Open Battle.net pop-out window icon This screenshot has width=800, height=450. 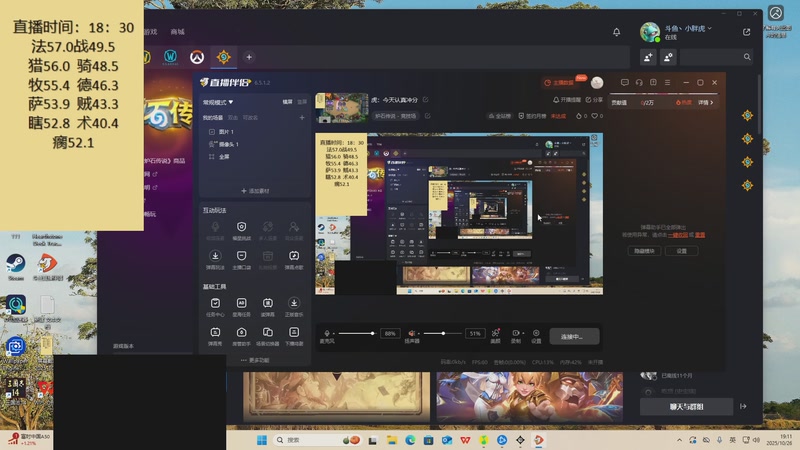click(x=746, y=32)
